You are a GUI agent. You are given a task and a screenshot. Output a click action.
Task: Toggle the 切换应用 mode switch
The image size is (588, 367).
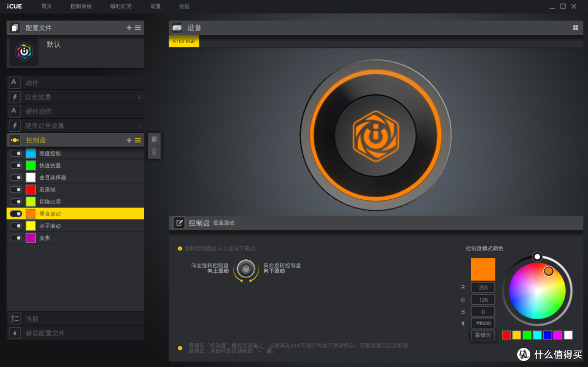16,201
